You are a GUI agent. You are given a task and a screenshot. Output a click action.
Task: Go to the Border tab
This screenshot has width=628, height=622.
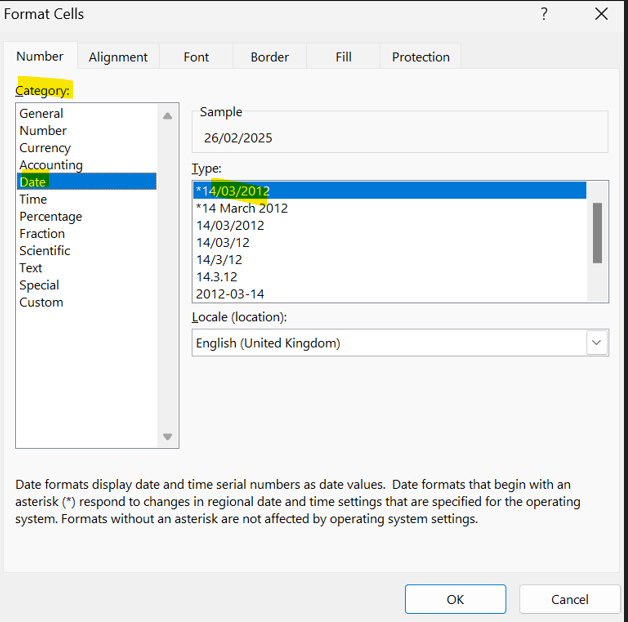click(270, 57)
